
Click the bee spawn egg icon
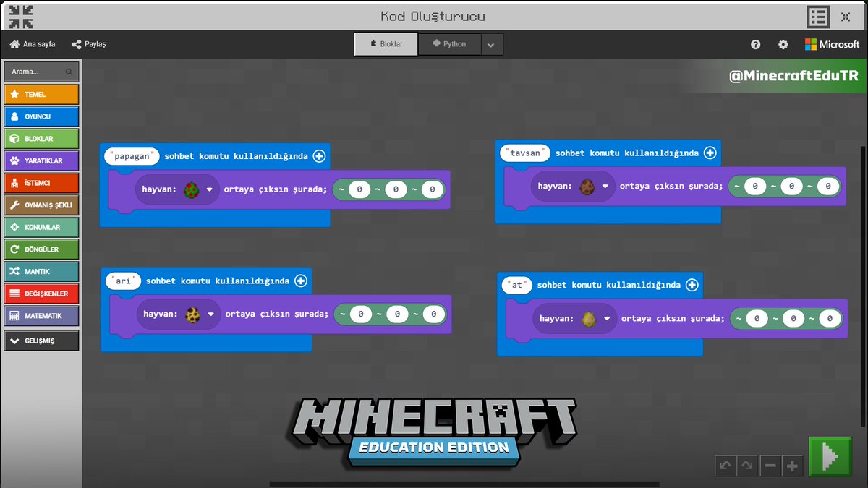coord(193,314)
